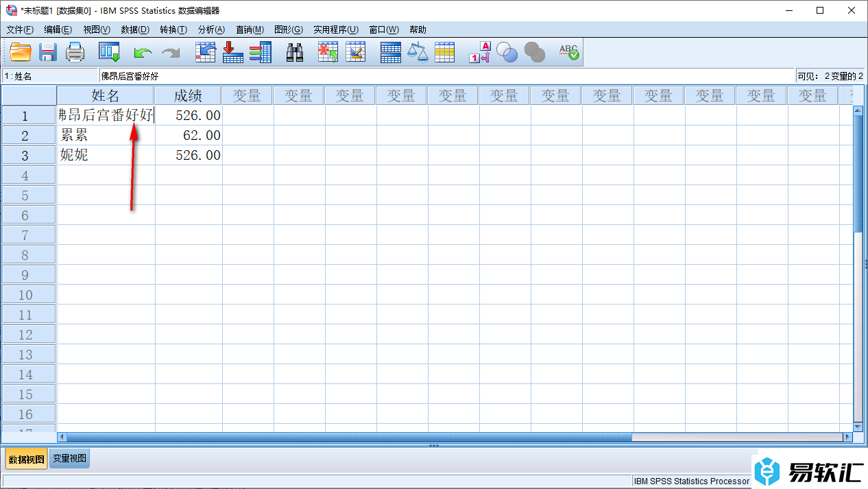Click the Show All Variables icon
The height and width of the screenshot is (489, 868).
[x=535, y=52]
